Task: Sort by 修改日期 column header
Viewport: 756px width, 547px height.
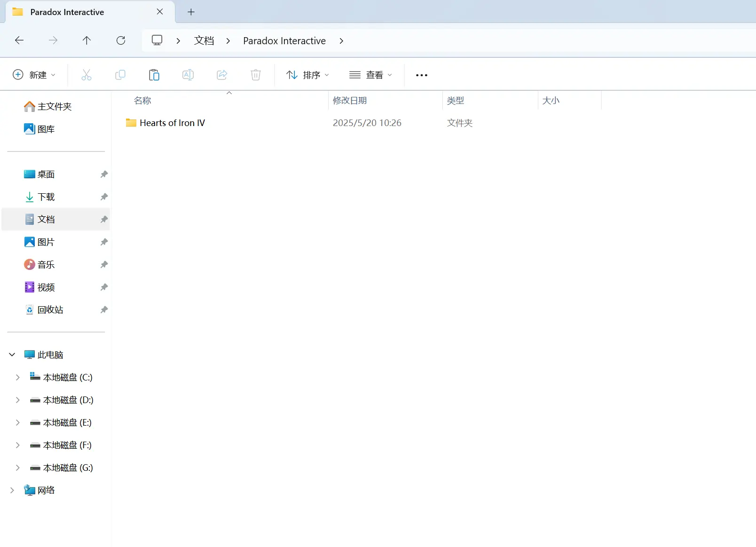Action: [x=350, y=101]
